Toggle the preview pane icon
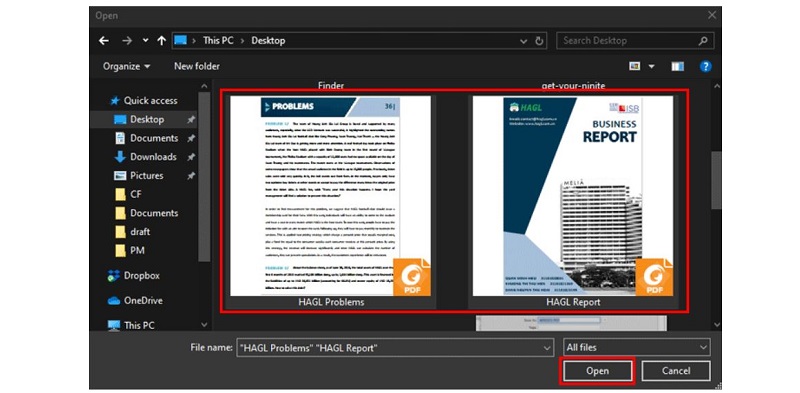The width and height of the screenshot is (800, 393). 678,66
